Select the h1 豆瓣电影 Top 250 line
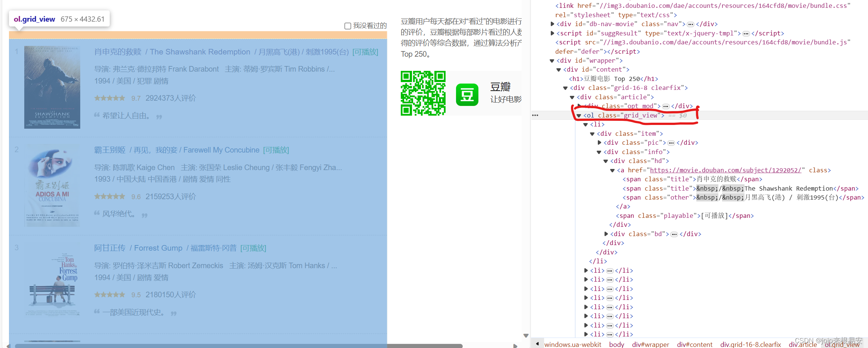868x348 pixels. 613,79
